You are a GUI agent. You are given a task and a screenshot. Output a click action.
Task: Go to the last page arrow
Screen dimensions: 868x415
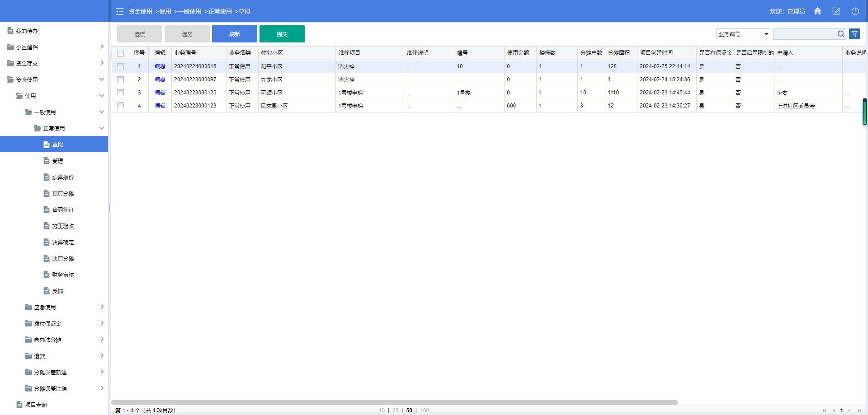[859, 410]
